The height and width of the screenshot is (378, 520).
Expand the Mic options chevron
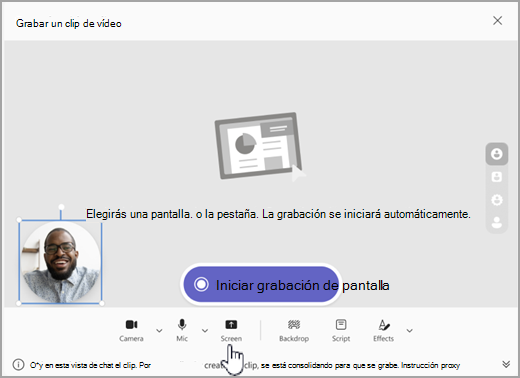pyautogui.click(x=205, y=331)
